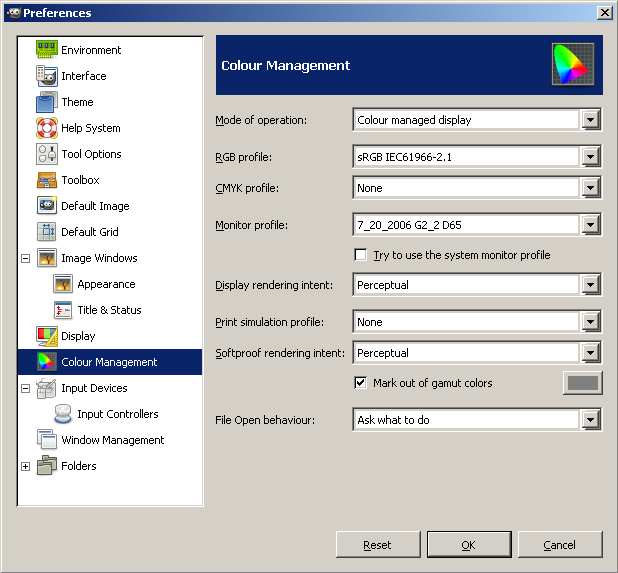Click the Toolbox icon
Viewport: 618px width, 573px height.
pos(47,180)
